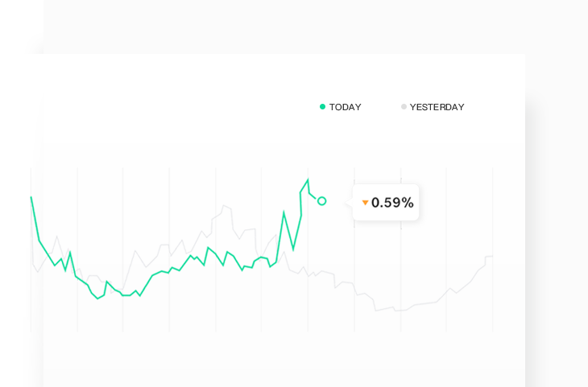Select the lowest dip of the green line

[x=98, y=298]
